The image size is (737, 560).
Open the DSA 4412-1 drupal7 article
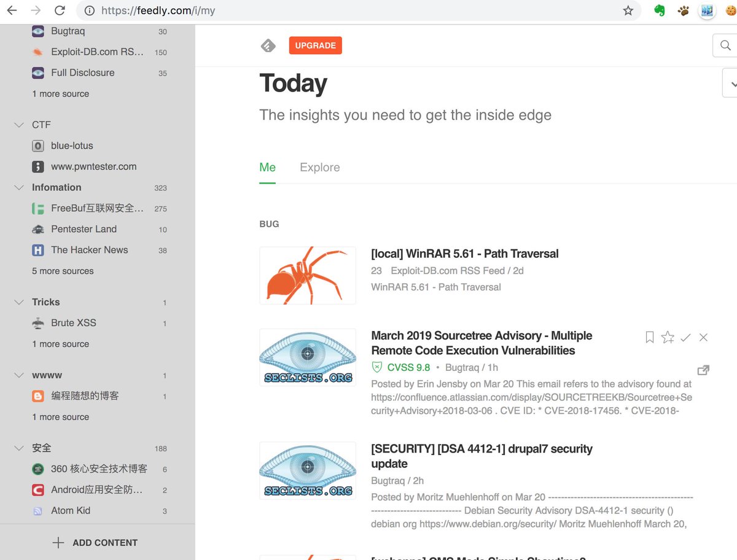482,456
